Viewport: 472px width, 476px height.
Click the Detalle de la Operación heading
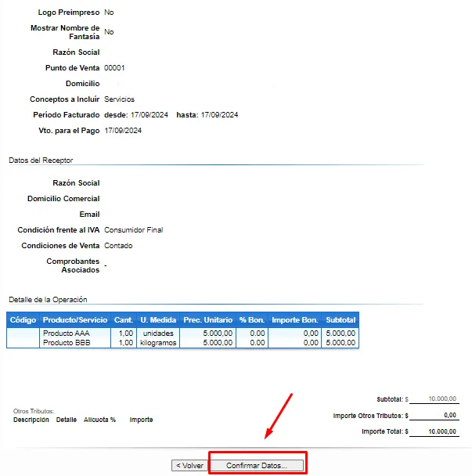48,299
